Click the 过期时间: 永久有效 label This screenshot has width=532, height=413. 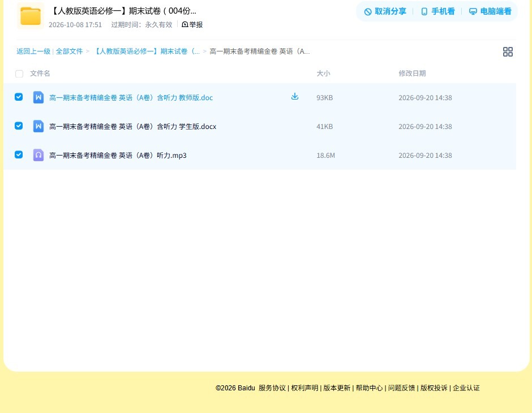(x=142, y=25)
